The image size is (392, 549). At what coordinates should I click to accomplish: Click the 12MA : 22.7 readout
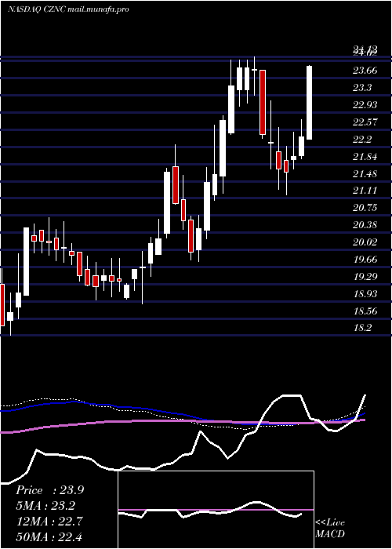tap(49, 521)
